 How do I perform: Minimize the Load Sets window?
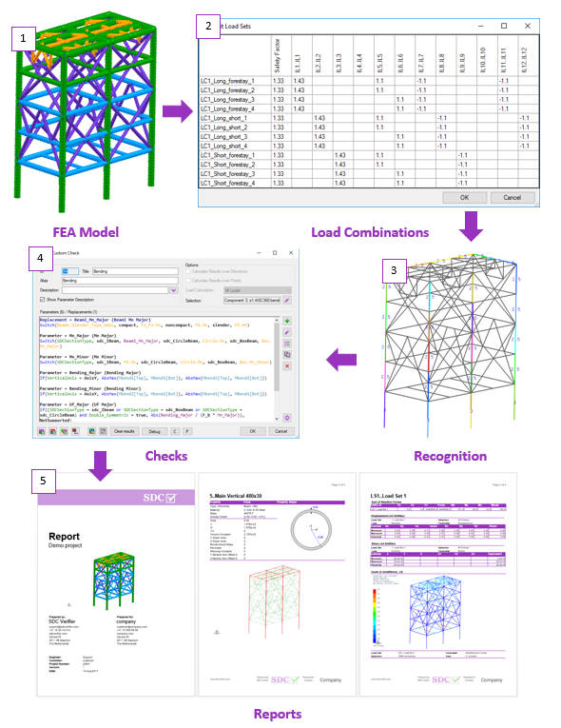coord(480,26)
